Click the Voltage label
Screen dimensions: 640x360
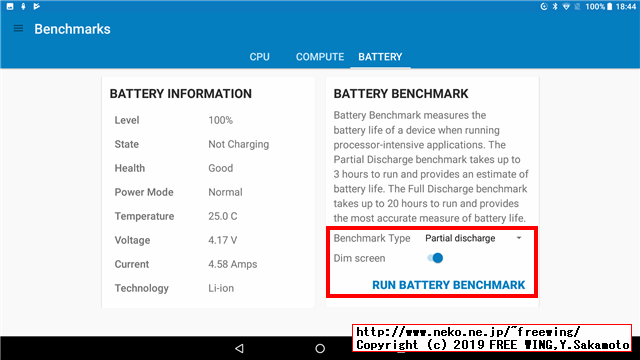tap(132, 240)
